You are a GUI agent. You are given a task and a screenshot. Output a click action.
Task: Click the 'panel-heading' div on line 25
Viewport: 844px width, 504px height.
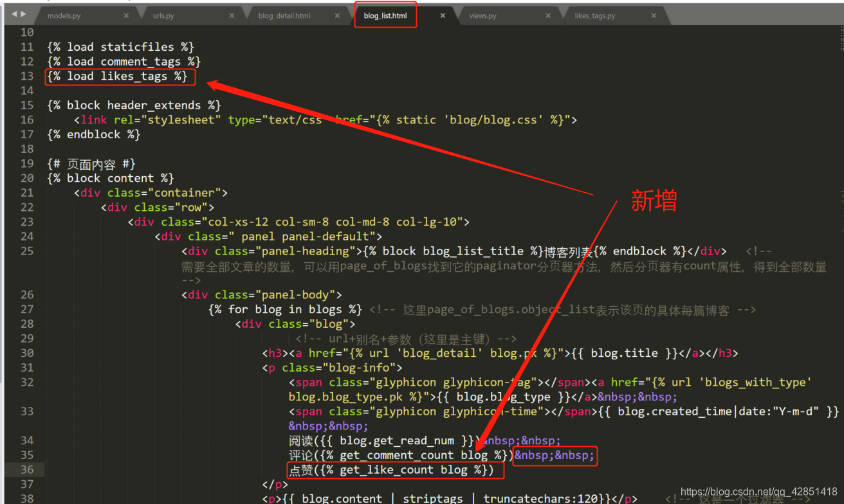tap(454, 251)
